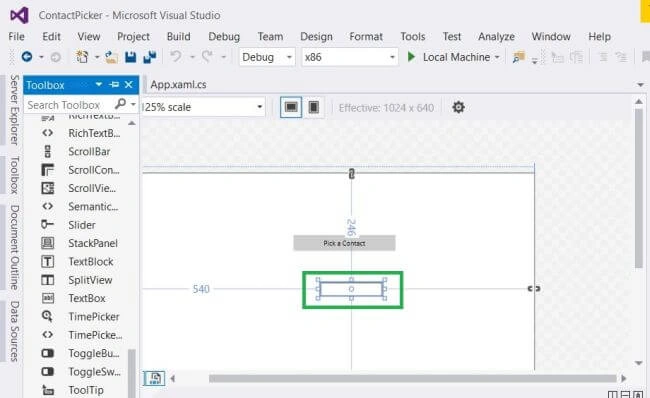Click the Find in Files toolbar icon
650x398 pixels.
(518, 57)
